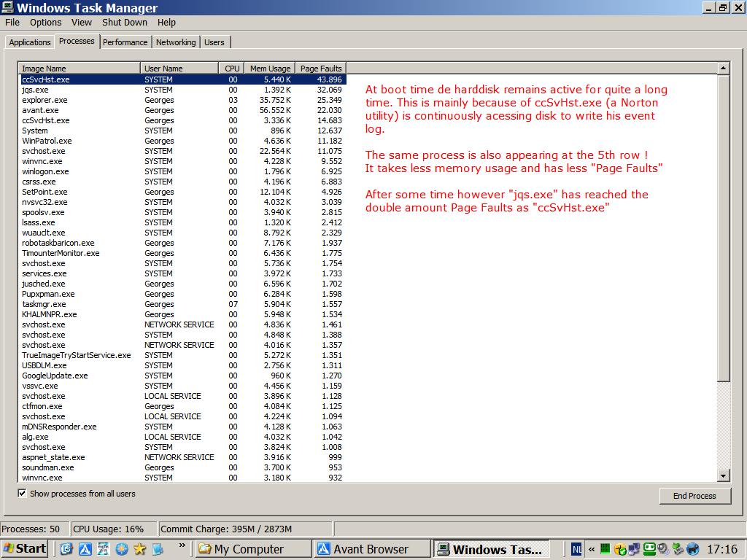Screen dimensions: 747x560
Task: Select the aspnet_state.exe process row
Action: tap(182, 457)
